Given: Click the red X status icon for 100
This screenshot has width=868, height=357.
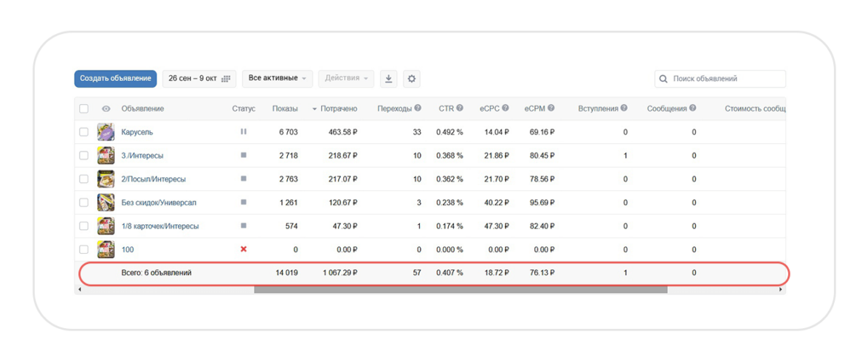Looking at the screenshot, I should 244,249.
